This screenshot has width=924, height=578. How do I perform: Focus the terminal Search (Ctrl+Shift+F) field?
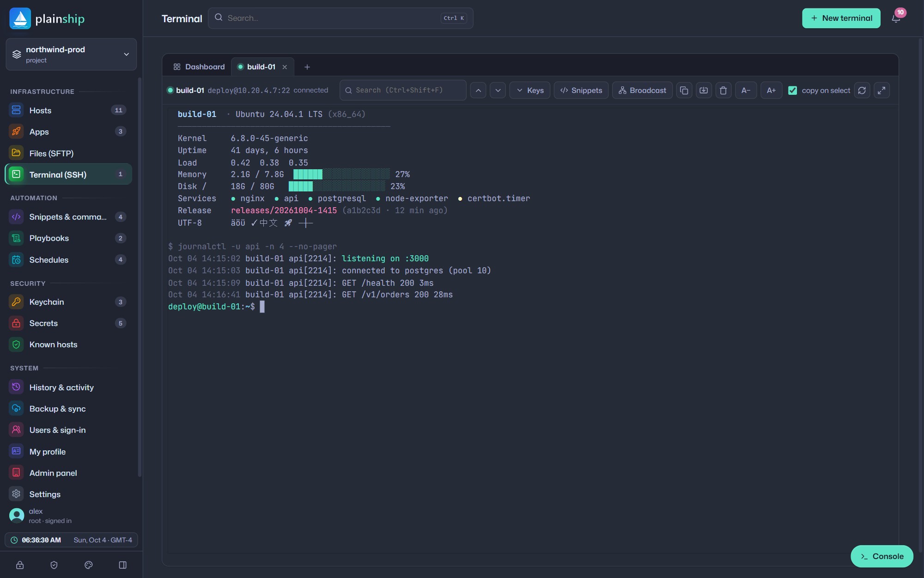pyautogui.click(x=403, y=90)
